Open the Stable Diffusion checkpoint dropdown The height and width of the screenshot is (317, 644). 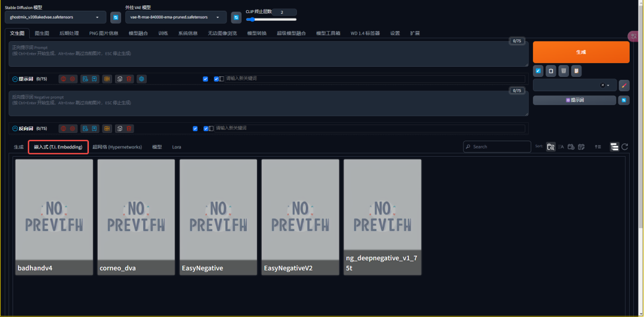click(55, 17)
